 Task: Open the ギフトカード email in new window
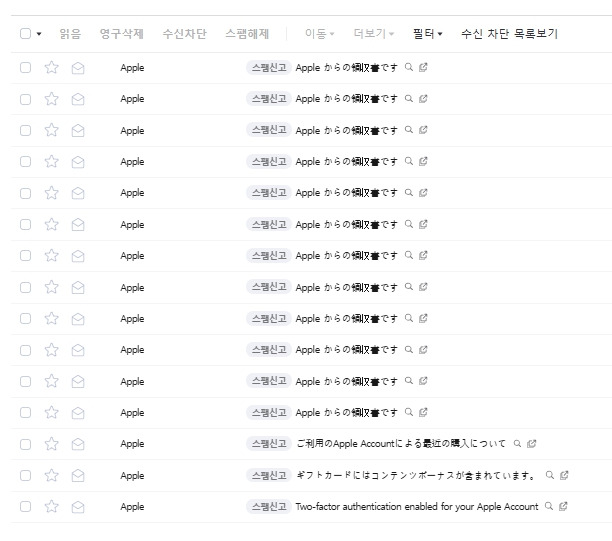[x=564, y=475]
